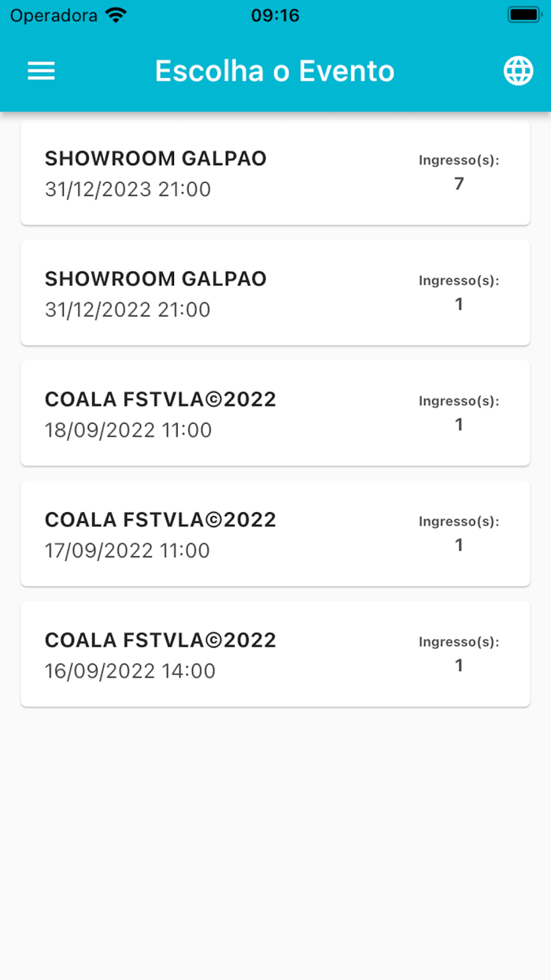The width and height of the screenshot is (551, 980).
Task: Choose COALA FSTVLA 2022 on 16/09/2022
Action: click(x=275, y=654)
